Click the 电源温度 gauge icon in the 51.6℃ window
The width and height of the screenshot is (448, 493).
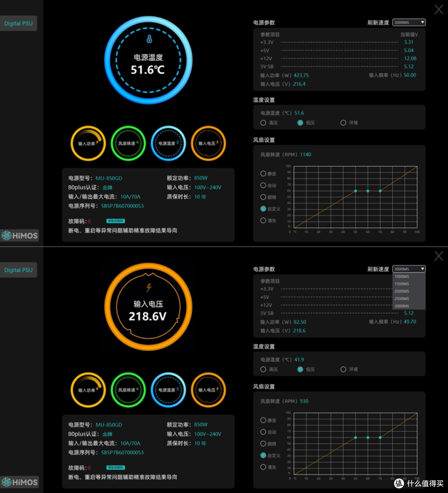pyautogui.click(x=168, y=143)
